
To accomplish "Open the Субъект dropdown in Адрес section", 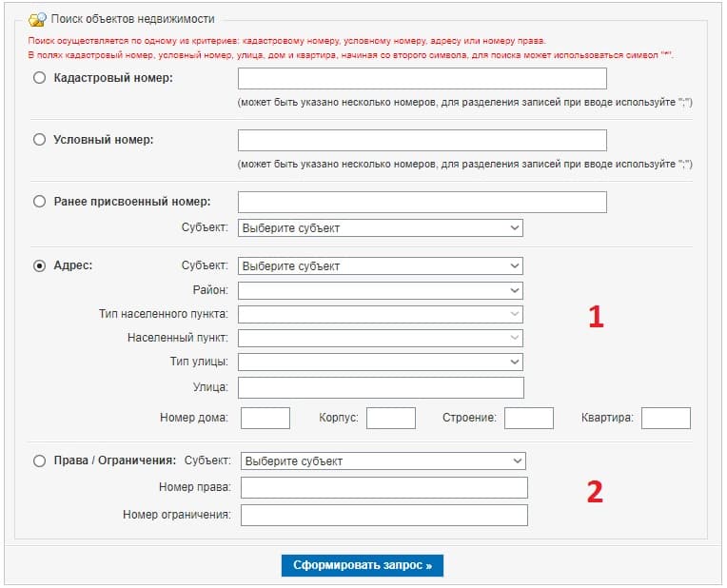I will 381,266.
